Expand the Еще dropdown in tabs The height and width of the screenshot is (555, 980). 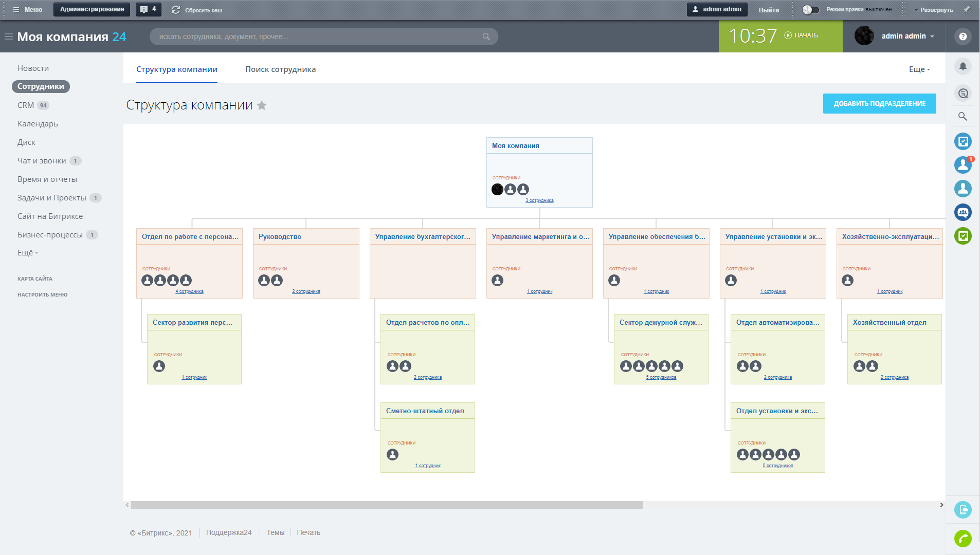(x=919, y=69)
